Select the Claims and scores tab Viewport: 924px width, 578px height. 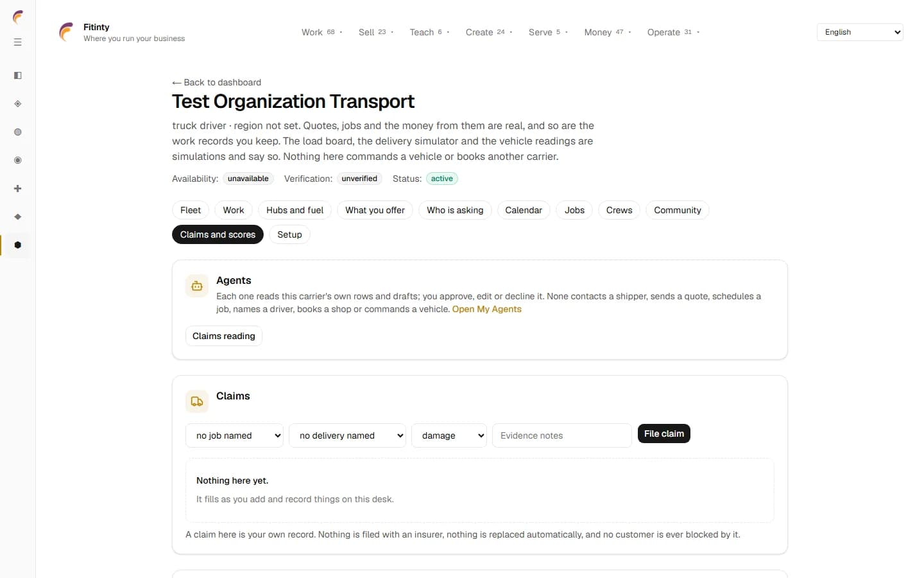coord(218,234)
